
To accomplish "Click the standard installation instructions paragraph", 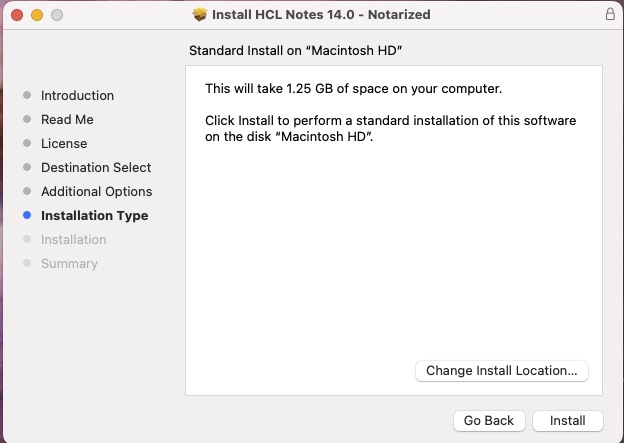I will [390, 128].
